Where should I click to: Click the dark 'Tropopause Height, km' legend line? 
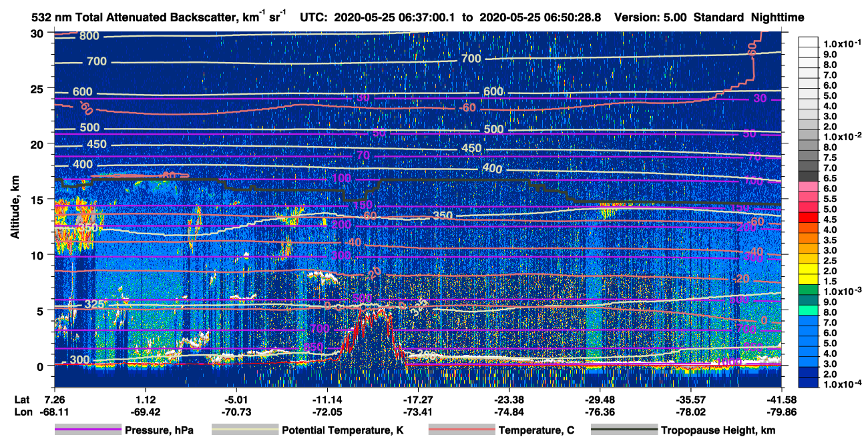pos(625,430)
